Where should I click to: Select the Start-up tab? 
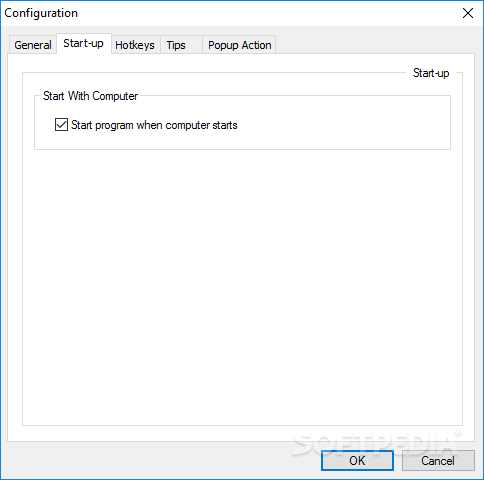pos(83,43)
